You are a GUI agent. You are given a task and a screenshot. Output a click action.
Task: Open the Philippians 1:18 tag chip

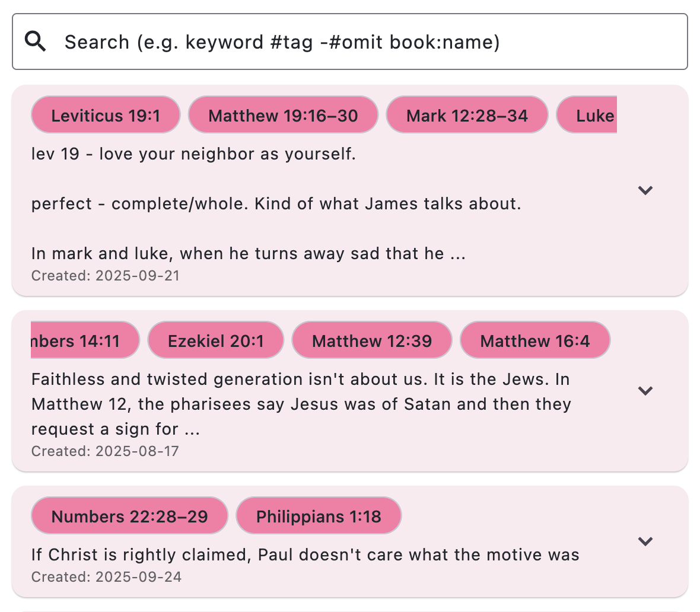[319, 515]
